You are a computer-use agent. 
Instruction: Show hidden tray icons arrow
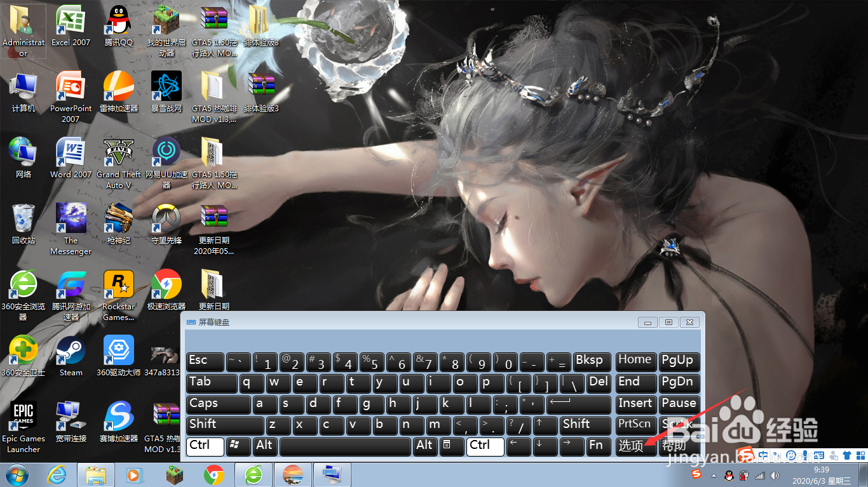(714, 476)
